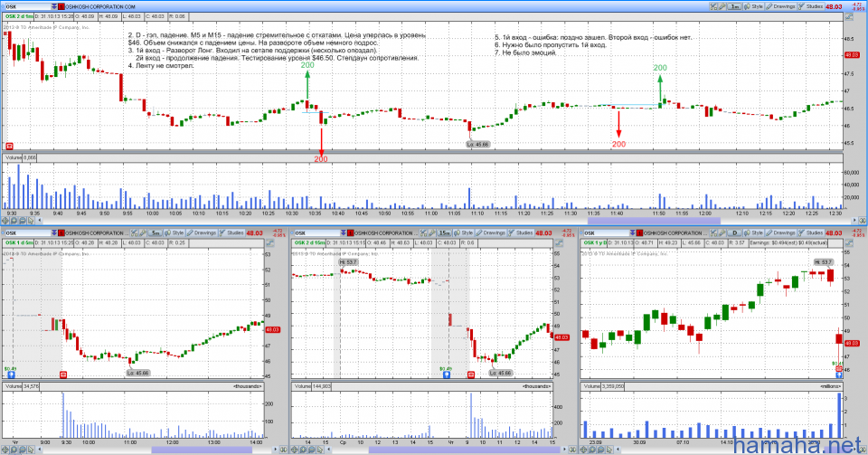Click the scroll-right arrow under the 15m chart
Viewport: 868px width, 455px height.
564,450
